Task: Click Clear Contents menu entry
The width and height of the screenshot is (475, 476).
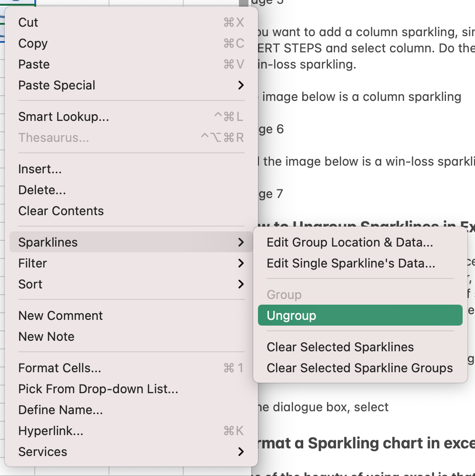Action: [x=61, y=211]
